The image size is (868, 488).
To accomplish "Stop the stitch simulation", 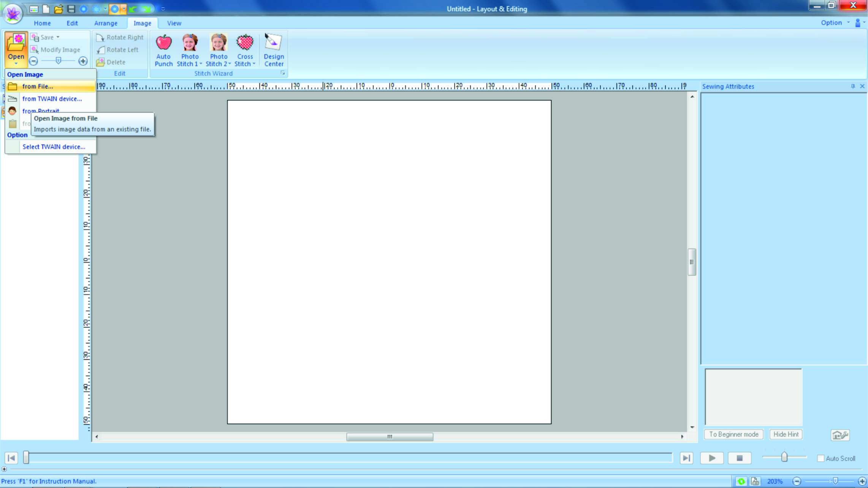I will (739, 458).
